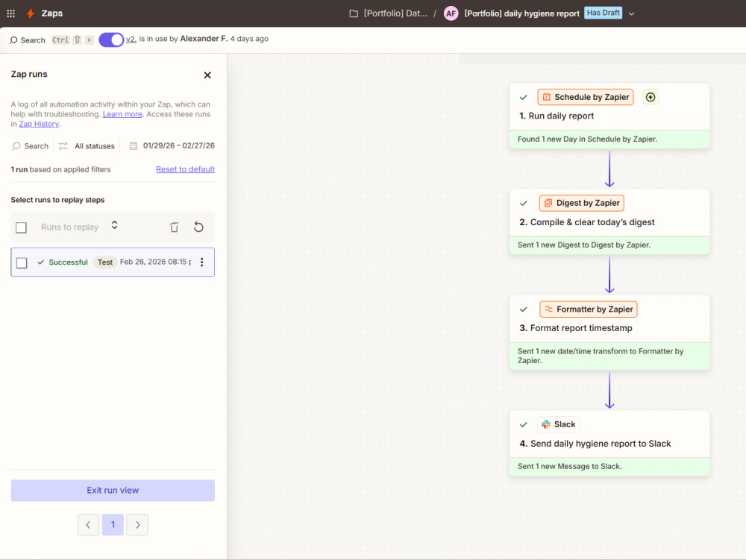The image size is (746, 560).
Task: Select page 1 of runs
Action: [113, 525]
